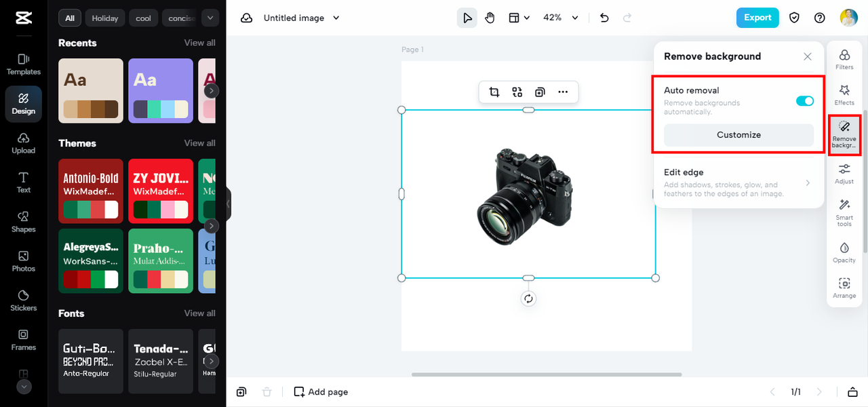Duplicate the selected image

point(540,92)
